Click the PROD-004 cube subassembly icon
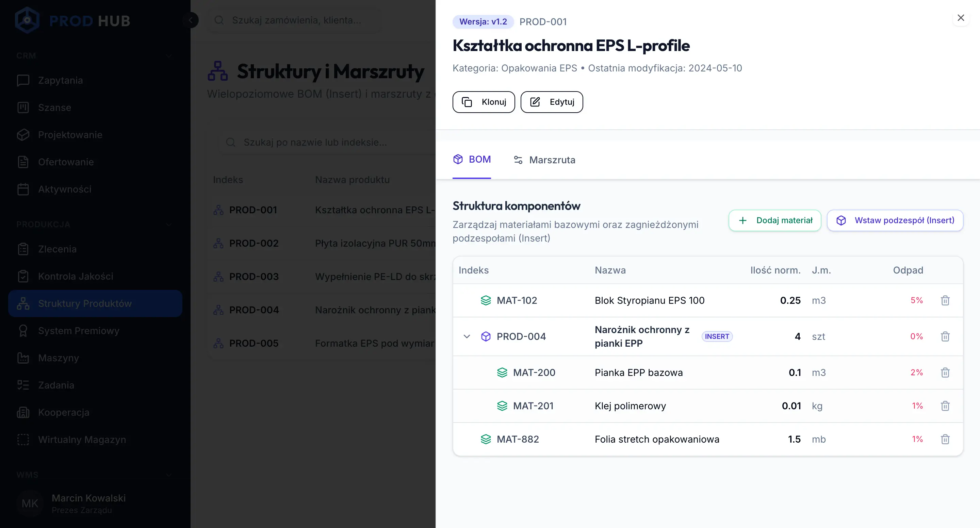Viewport: 980px width, 528px height. 486,336
